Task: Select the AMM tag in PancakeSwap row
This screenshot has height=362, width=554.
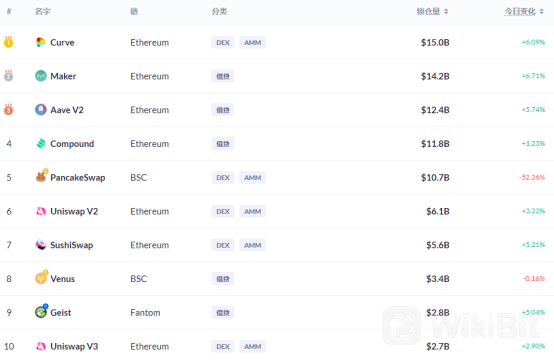Action: (253, 177)
